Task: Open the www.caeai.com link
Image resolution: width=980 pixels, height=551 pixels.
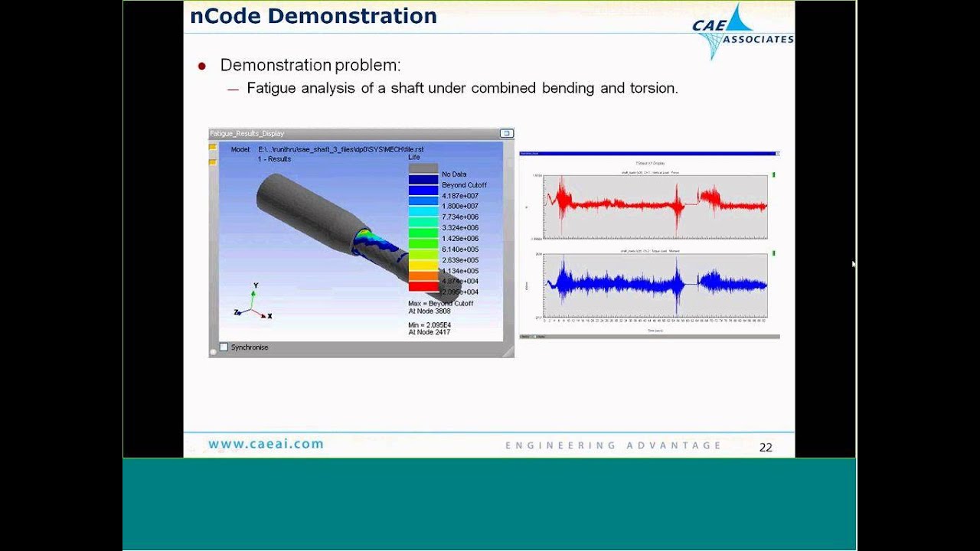Action: (266, 444)
